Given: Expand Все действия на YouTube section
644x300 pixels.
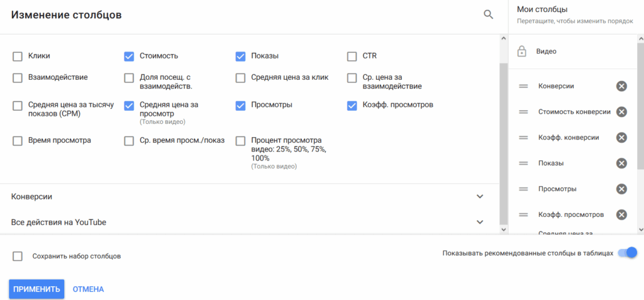Looking at the screenshot, I should 480,222.
